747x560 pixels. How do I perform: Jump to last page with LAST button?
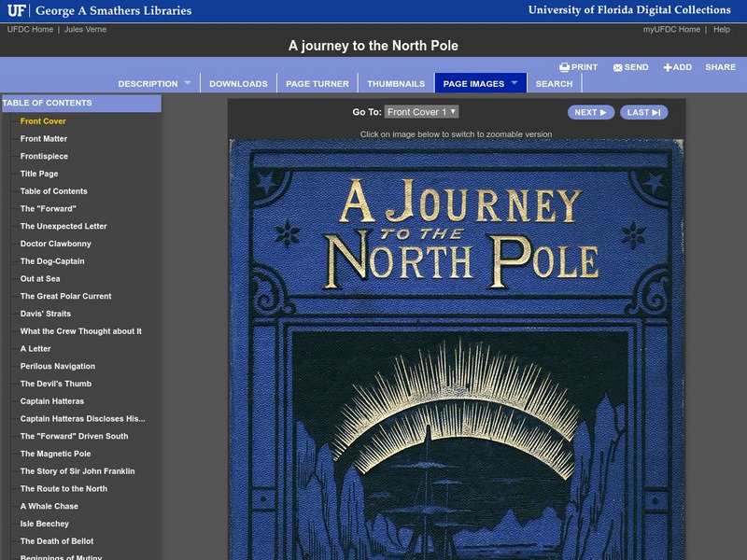click(x=643, y=112)
